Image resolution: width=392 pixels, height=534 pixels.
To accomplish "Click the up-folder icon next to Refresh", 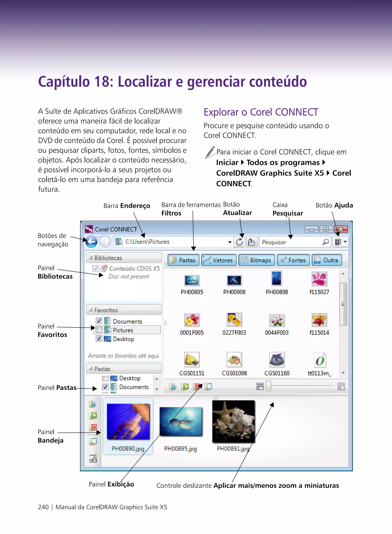I will (x=252, y=242).
